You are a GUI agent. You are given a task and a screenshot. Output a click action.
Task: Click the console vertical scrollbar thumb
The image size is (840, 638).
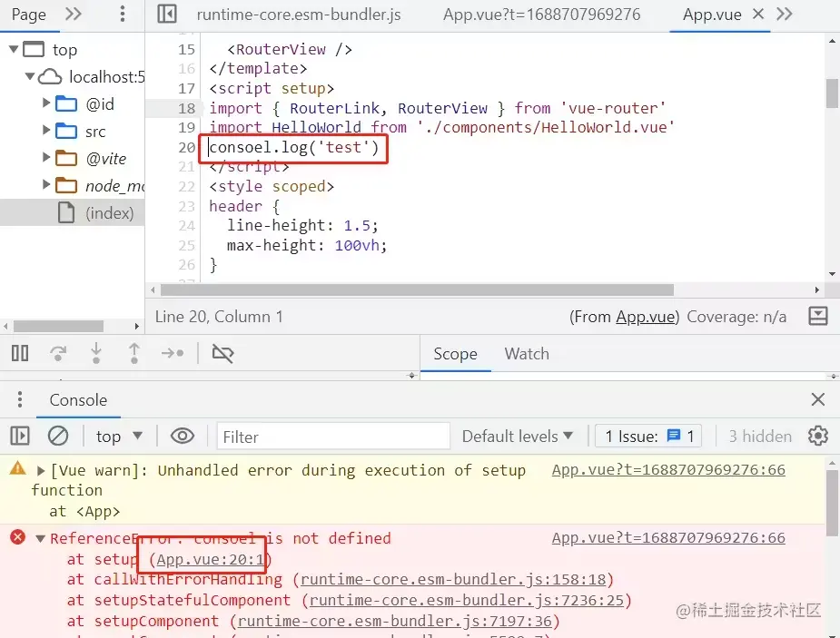pos(832,503)
